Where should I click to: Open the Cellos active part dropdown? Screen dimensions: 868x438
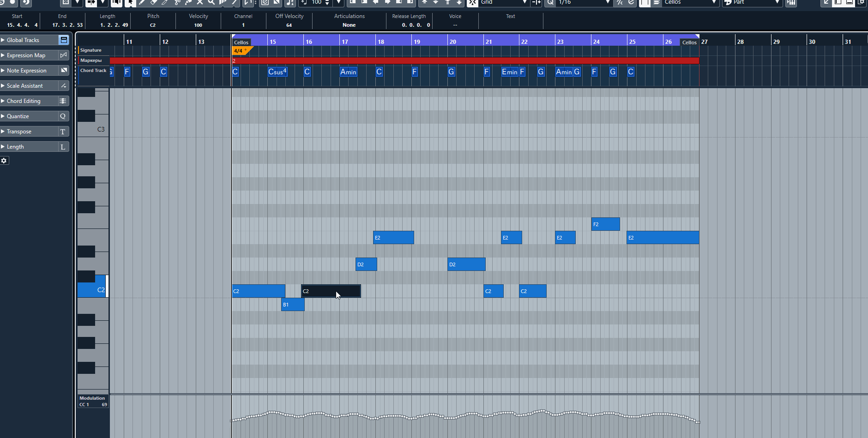691,2
